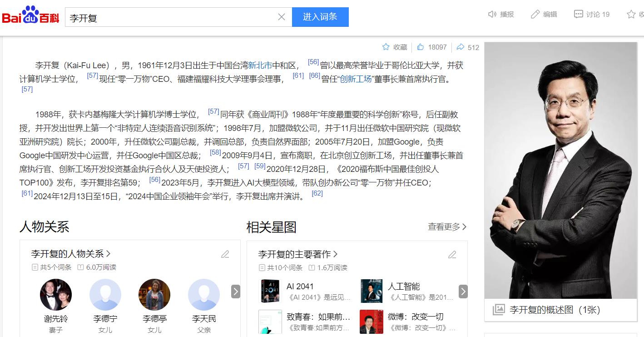Open the Baidu Baike logo homepage

pos(31,15)
